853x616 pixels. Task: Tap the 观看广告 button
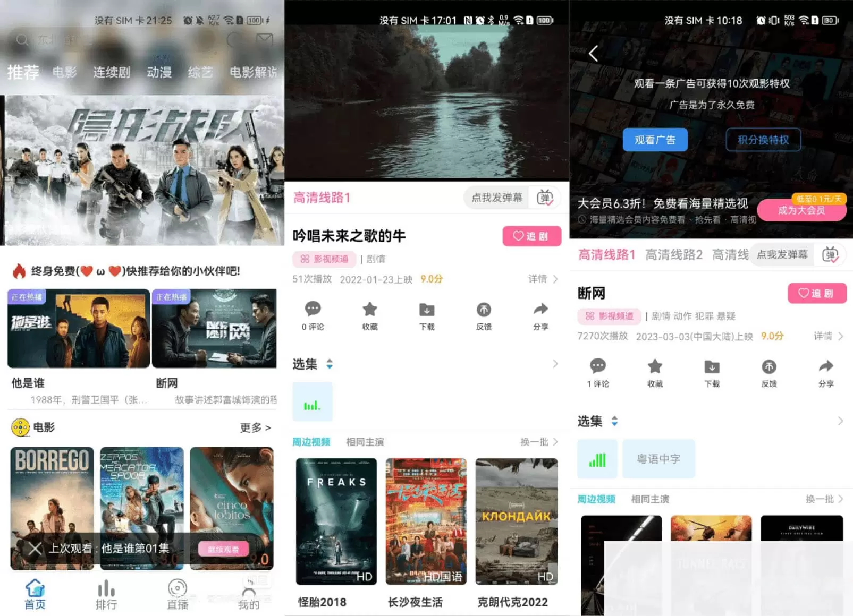655,140
